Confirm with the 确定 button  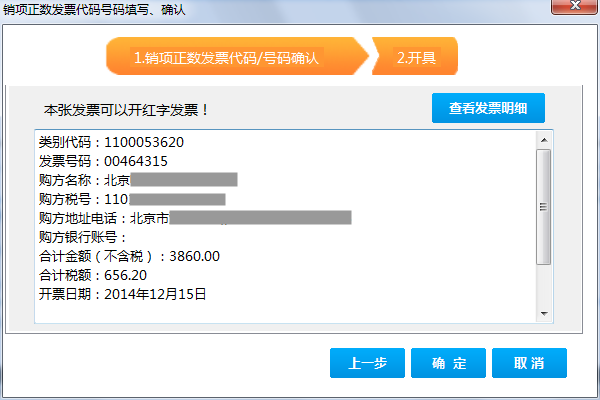[448, 363]
